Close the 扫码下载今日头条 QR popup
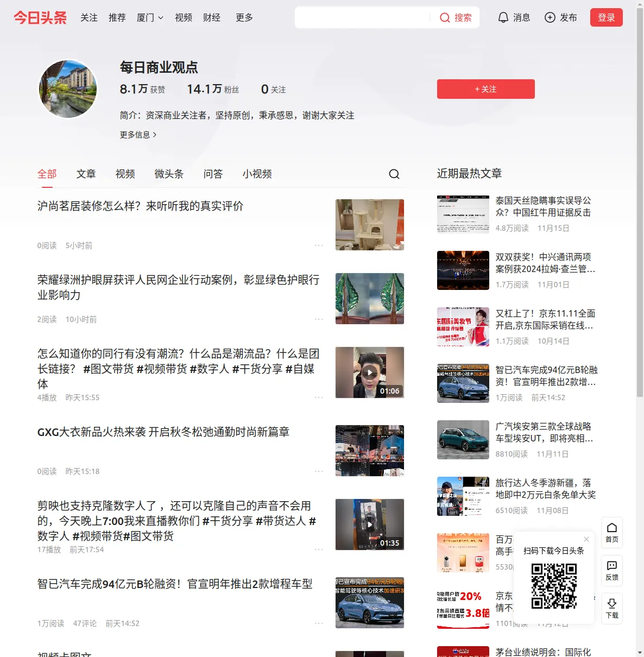644x657 pixels. tap(586, 539)
